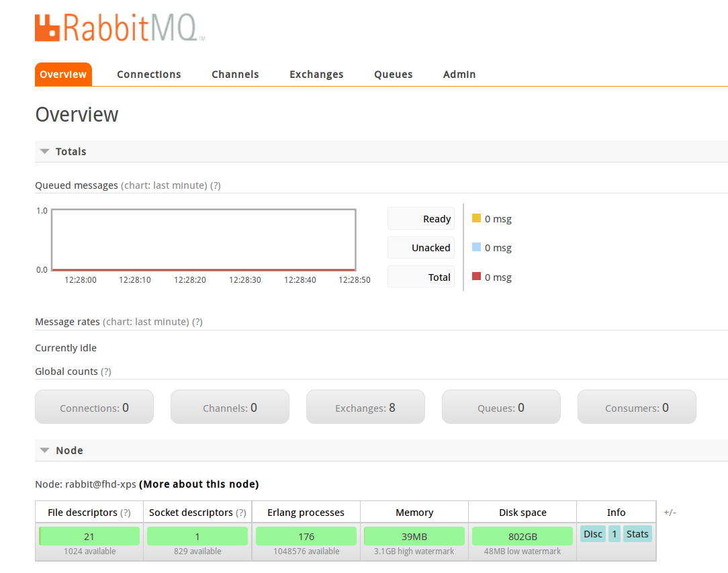Screen dimensions: 728x573
Task: Click the green Memory usage bar
Action: (414, 536)
